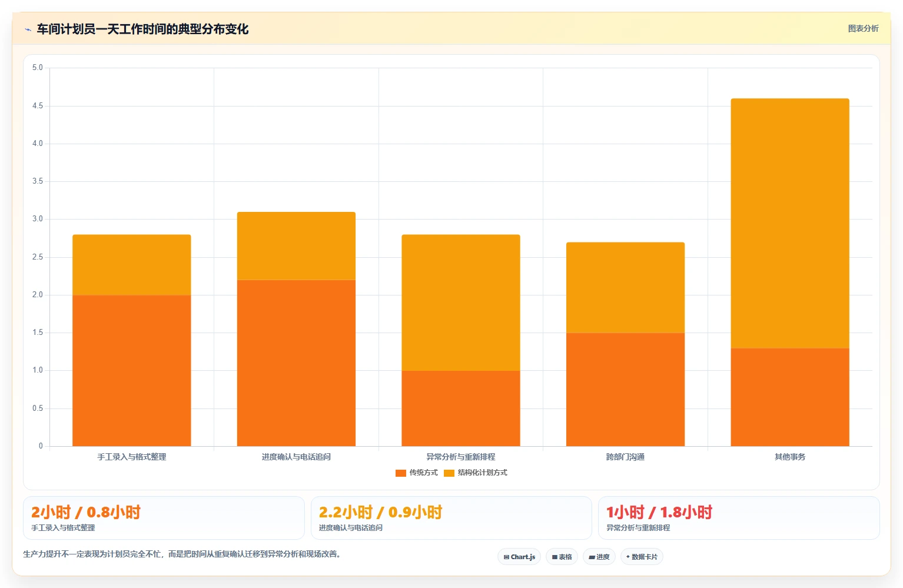
Task: Click the 传统方式 bar for 进度确认与电话追问
Action: tap(296, 363)
